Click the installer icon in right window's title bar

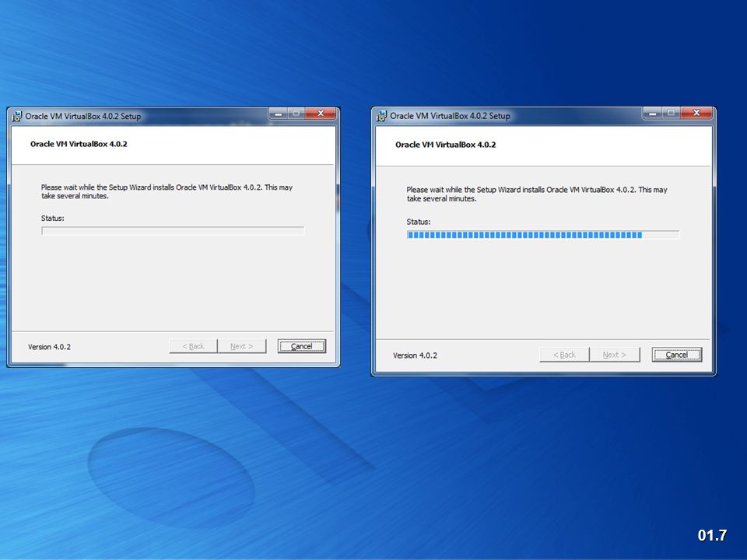click(381, 116)
